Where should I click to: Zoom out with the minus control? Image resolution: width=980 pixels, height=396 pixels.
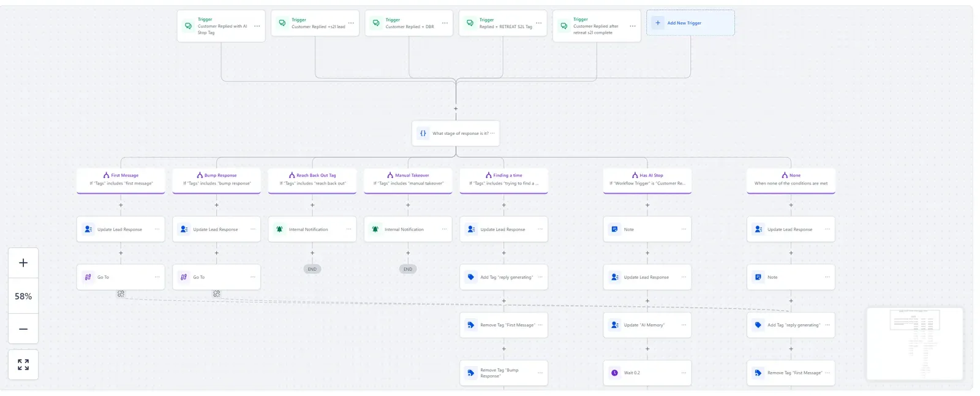(23, 329)
